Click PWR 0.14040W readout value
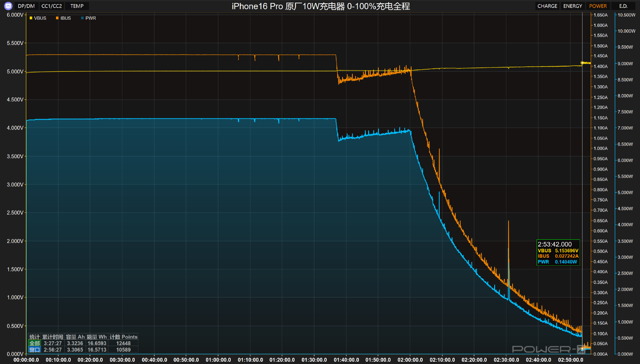 [x=566, y=262]
